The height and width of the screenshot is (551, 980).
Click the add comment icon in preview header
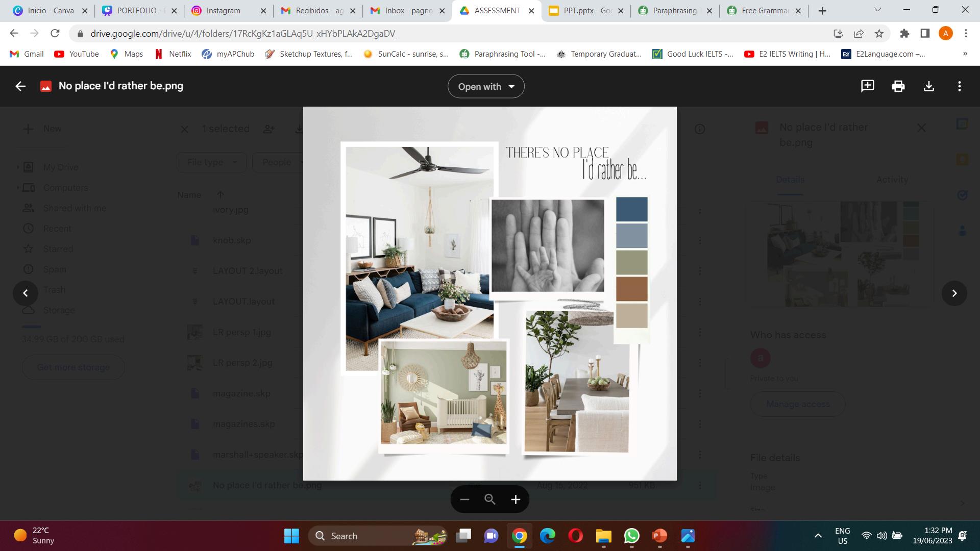click(867, 86)
